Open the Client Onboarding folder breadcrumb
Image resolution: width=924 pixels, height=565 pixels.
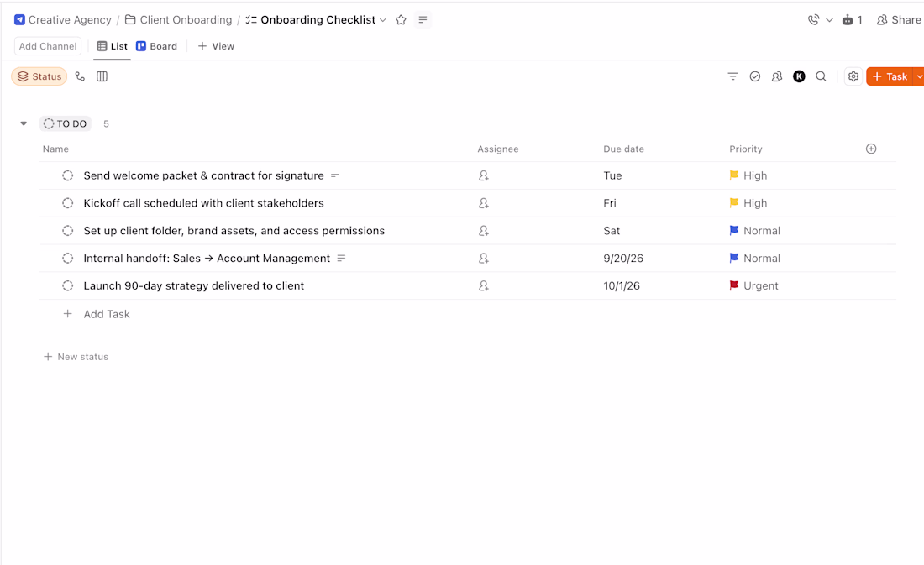point(179,20)
